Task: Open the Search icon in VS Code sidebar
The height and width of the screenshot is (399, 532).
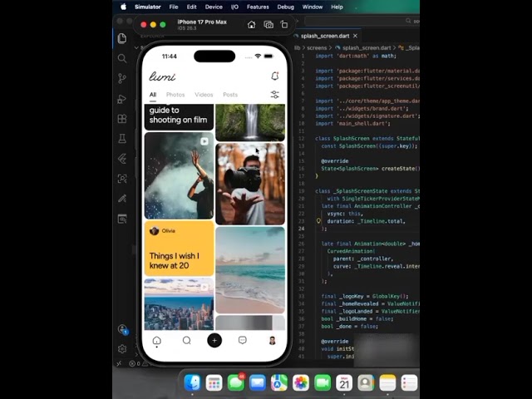Action: pyautogui.click(x=122, y=58)
